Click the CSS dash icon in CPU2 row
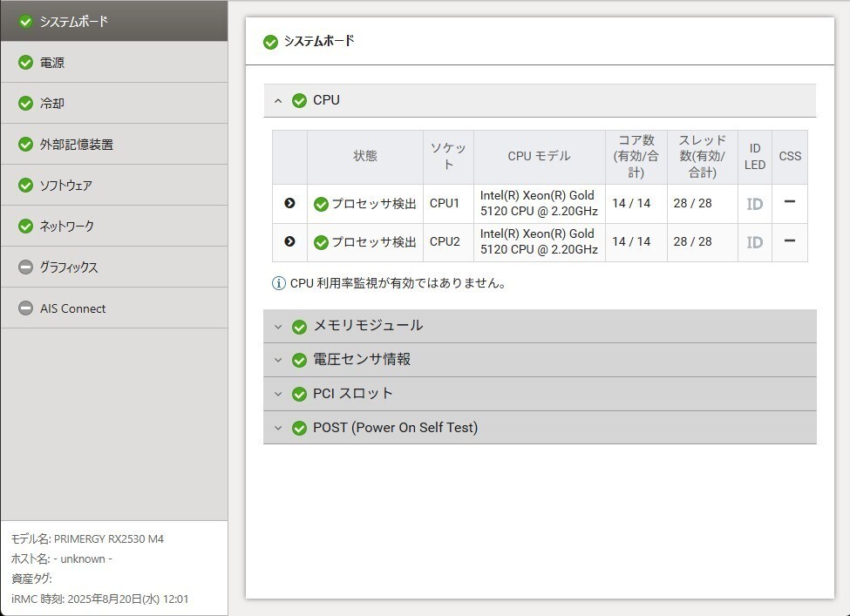 789,240
